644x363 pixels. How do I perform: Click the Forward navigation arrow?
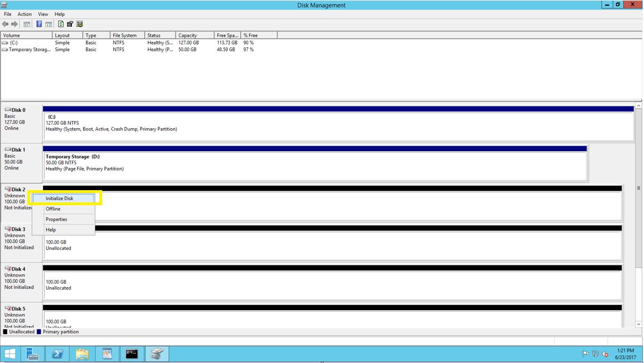[x=14, y=24]
